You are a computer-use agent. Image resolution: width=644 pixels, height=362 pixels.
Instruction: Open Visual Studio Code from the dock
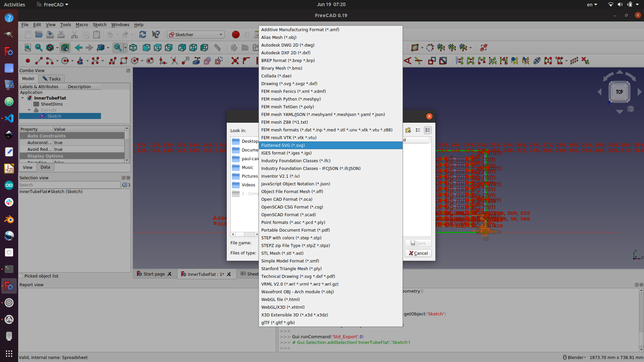pyautogui.click(x=9, y=118)
